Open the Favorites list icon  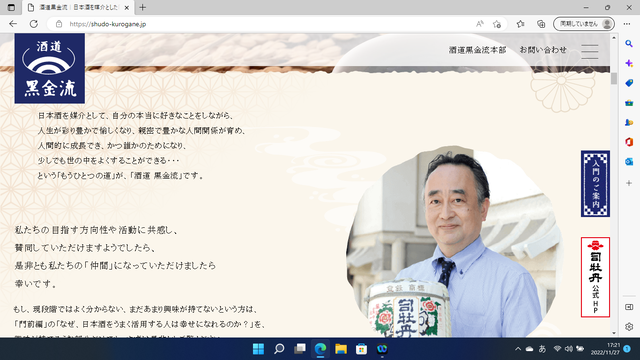coord(520,24)
